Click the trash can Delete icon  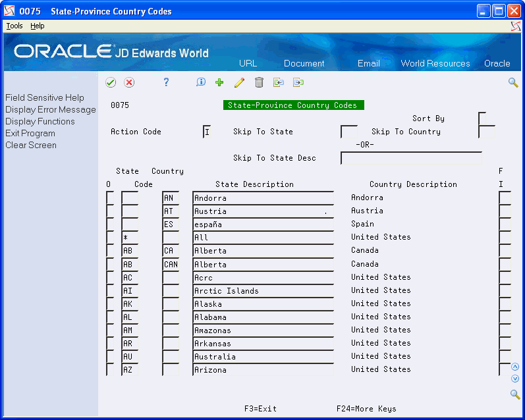[259, 82]
